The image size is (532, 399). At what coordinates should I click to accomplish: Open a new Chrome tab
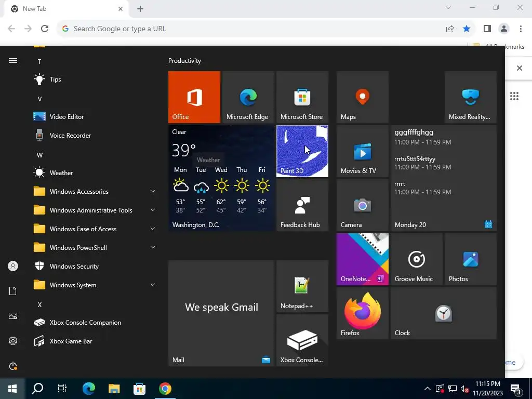pyautogui.click(x=140, y=9)
